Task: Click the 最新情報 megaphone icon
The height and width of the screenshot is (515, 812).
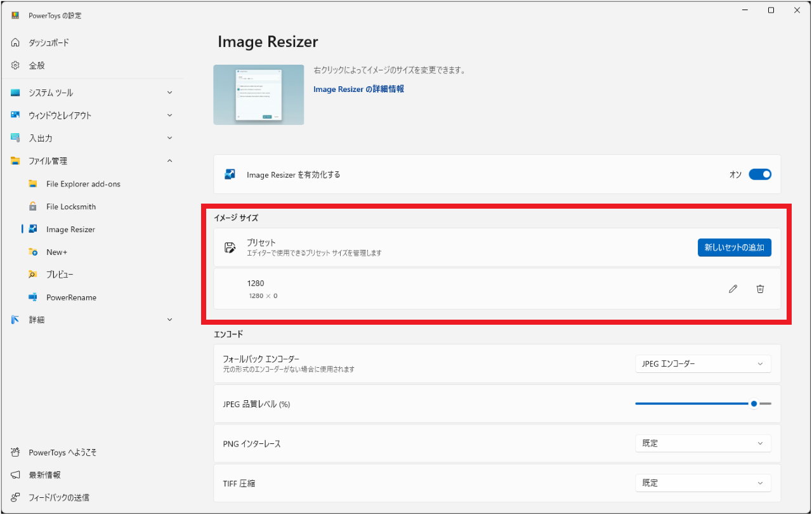Action: pyautogui.click(x=15, y=475)
